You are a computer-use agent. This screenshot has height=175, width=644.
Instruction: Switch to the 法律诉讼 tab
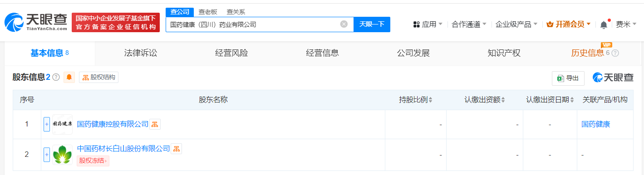(x=141, y=53)
